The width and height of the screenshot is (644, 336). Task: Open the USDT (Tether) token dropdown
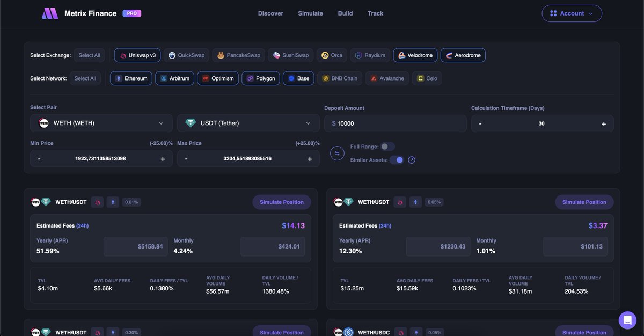(248, 123)
